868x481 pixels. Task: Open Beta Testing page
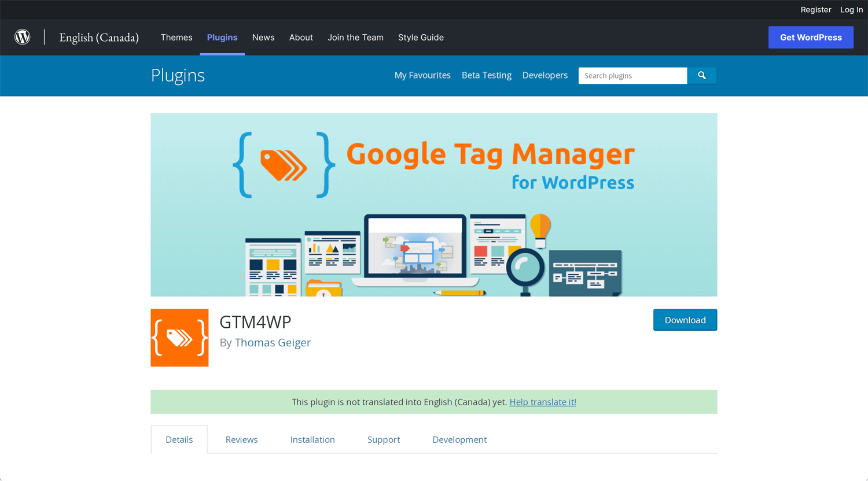tap(487, 76)
